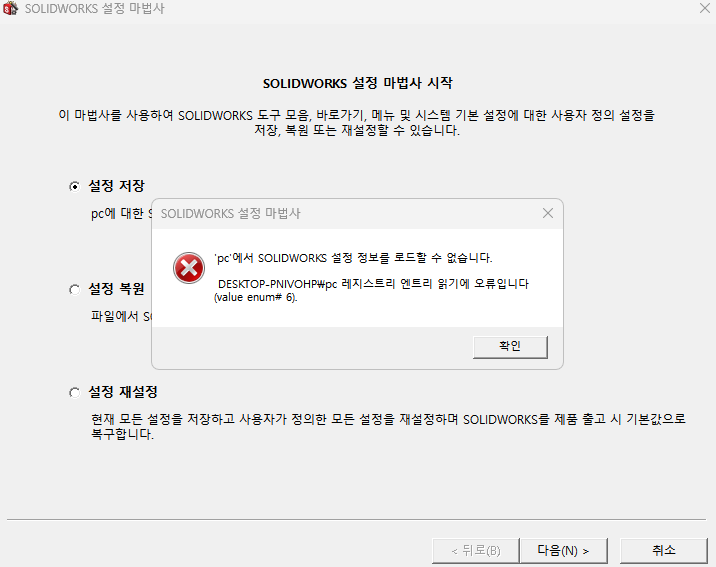Choose the 설정 복원 radio option
Image resolution: width=716 pixels, height=567 pixels.
[75, 290]
